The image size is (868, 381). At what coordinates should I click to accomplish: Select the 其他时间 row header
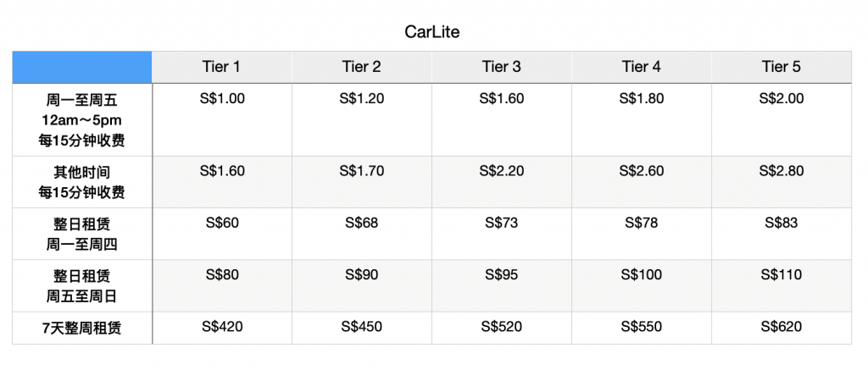pos(82,182)
